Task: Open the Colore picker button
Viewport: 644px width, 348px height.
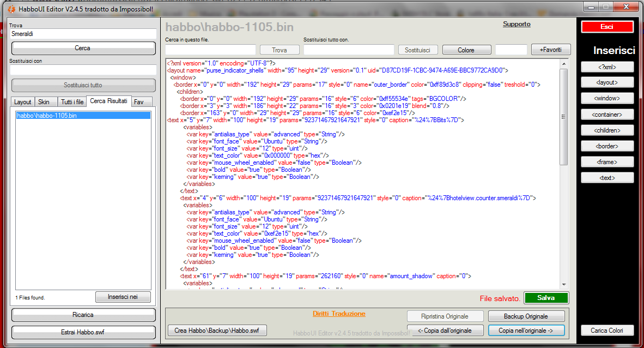Action: [x=466, y=50]
